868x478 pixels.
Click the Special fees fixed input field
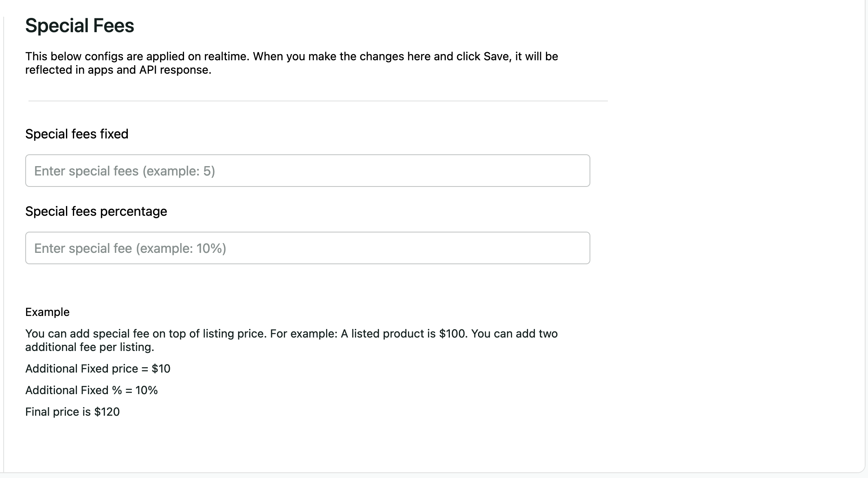[307, 171]
